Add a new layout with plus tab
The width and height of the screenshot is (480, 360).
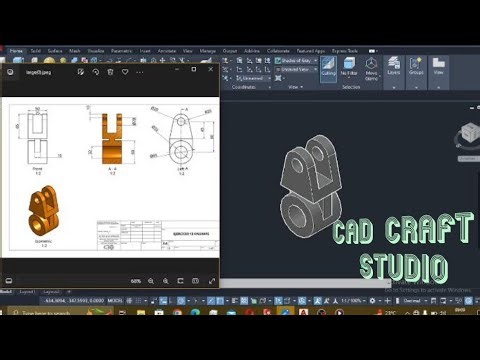coord(69,292)
